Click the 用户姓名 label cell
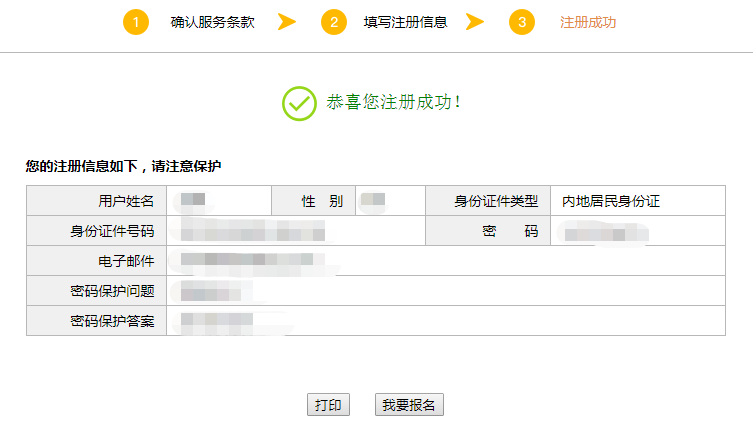The height and width of the screenshot is (430, 753). coord(97,201)
